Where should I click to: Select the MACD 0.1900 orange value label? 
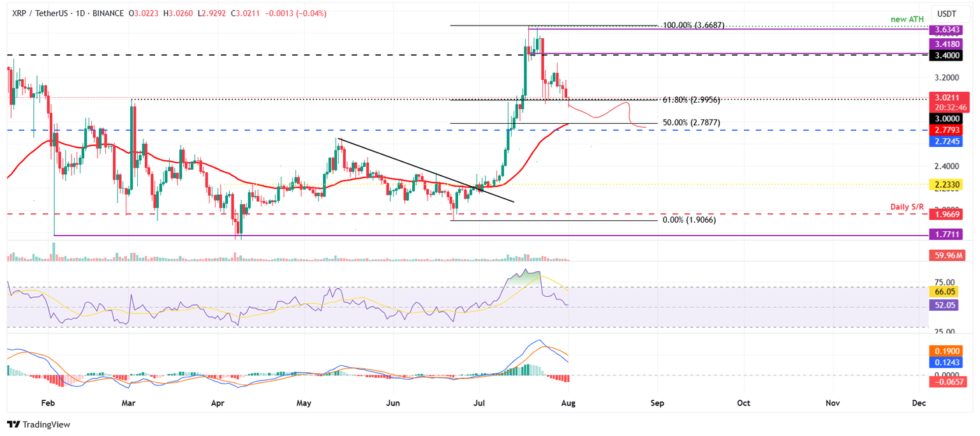[947, 350]
